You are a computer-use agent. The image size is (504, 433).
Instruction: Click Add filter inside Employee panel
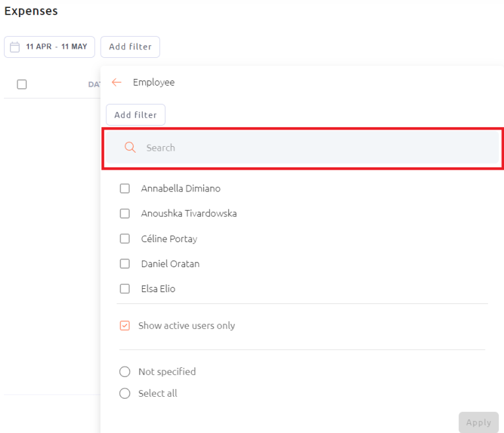click(x=136, y=115)
